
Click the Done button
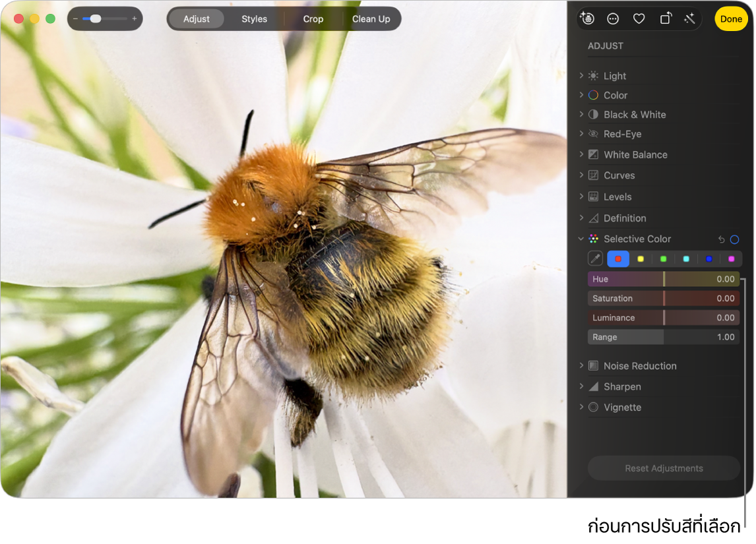click(730, 18)
